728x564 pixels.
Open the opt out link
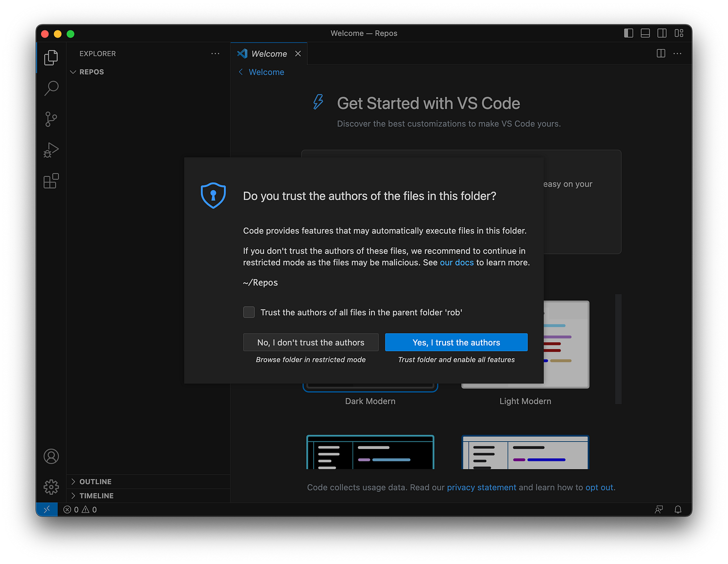tap(599, 487)
